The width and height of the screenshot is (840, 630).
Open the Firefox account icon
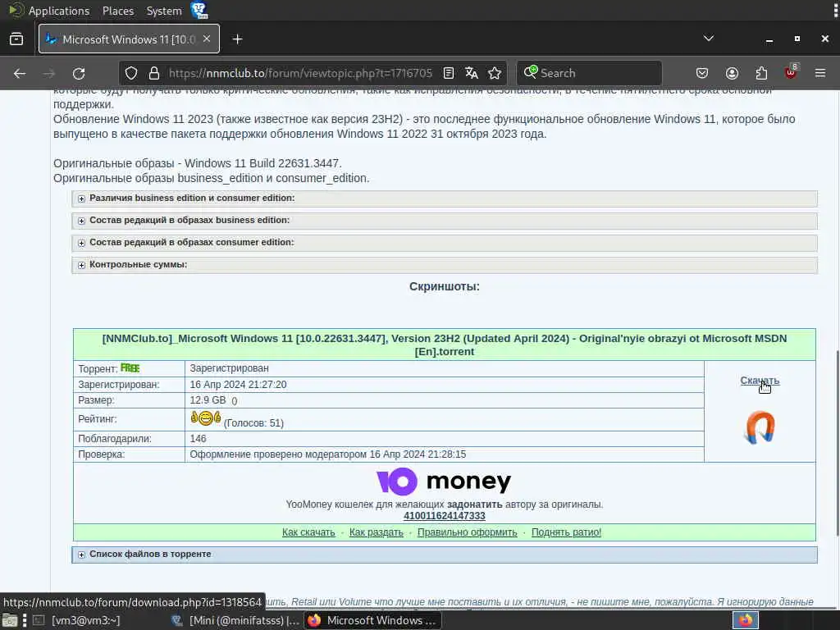pyautogui.click(x=732, y=73)
